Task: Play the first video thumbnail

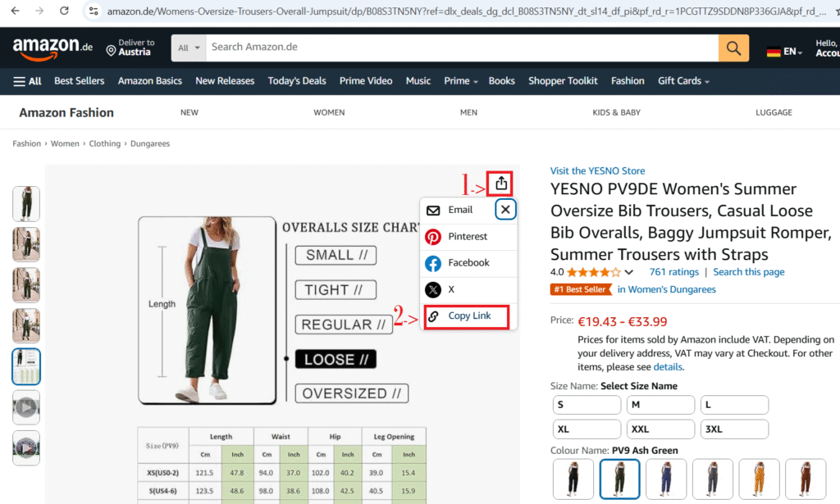Action: point(26,407)
